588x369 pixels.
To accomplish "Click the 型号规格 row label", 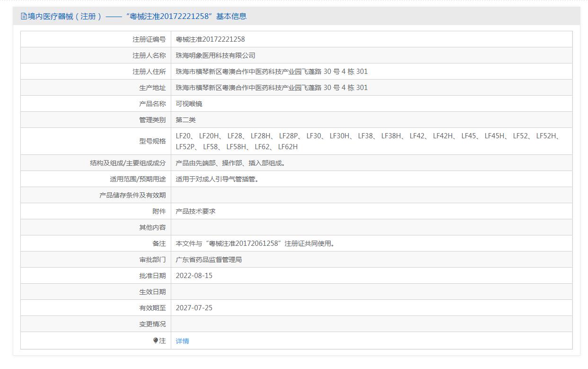I will (x=152, y=141).
